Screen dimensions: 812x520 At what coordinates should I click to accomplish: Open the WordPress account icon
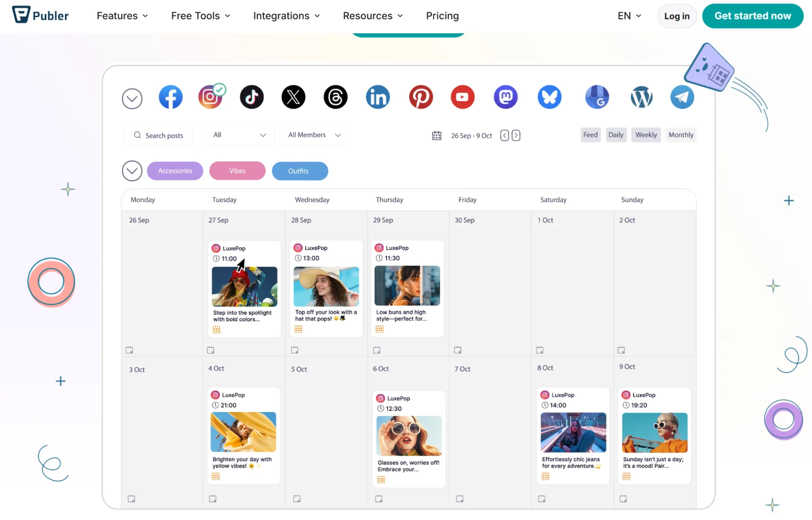pos(641,97)
